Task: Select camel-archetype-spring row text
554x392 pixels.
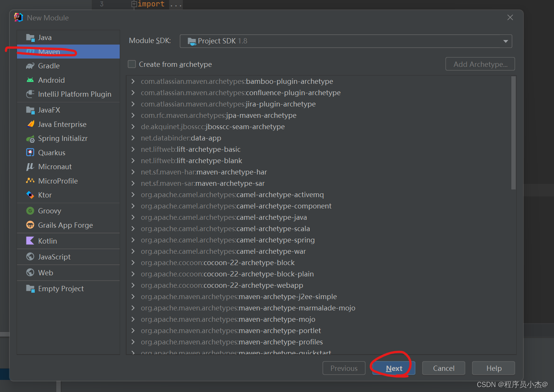Action: click(x=228, y=240)
